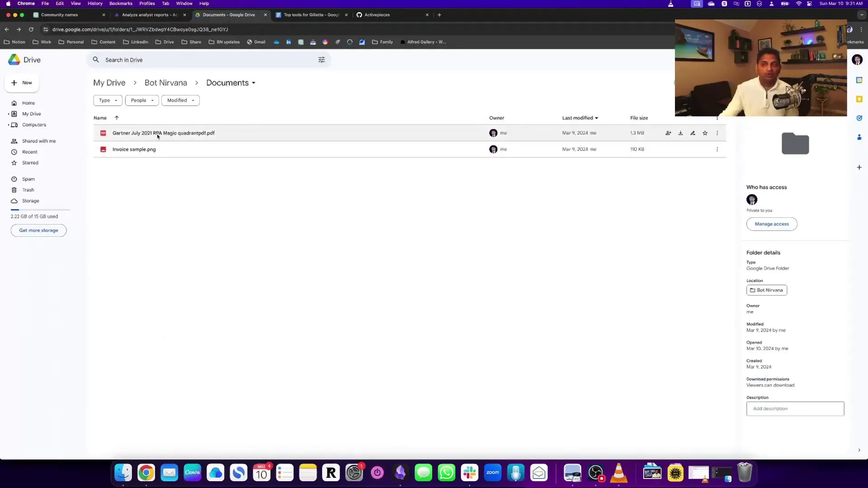Open Zoom from the Dock

click(493, 473)
